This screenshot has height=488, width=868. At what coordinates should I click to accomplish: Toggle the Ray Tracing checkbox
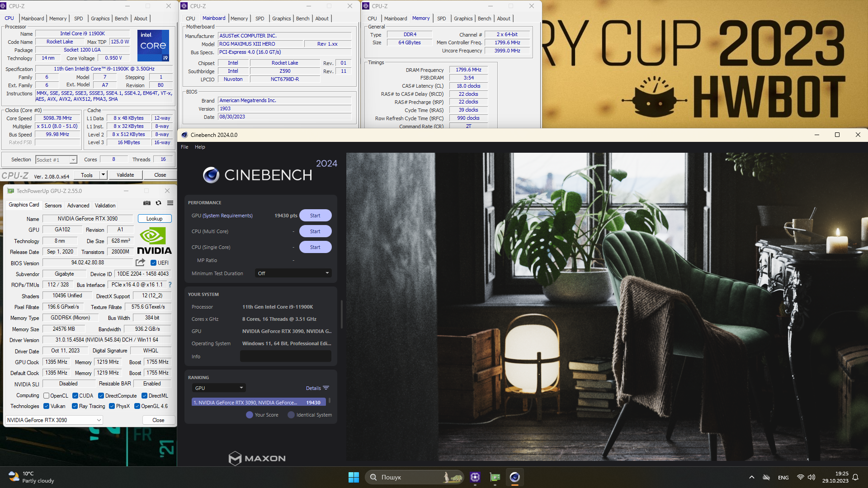[x=75, y=406]
